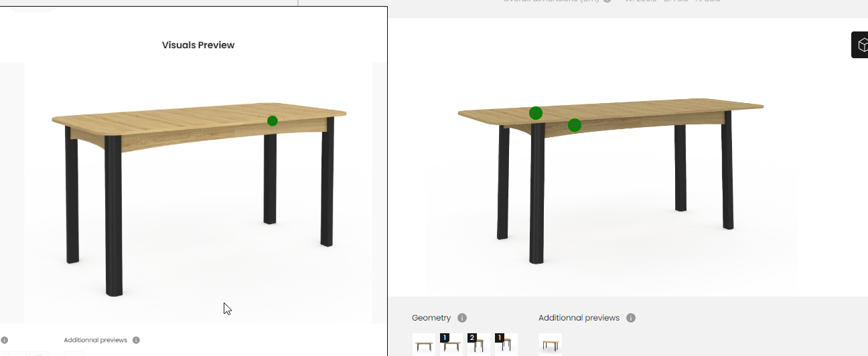Click the Visuals Preview heading
This screenshot has width=868, height=356.
click(x=198, y=45)
